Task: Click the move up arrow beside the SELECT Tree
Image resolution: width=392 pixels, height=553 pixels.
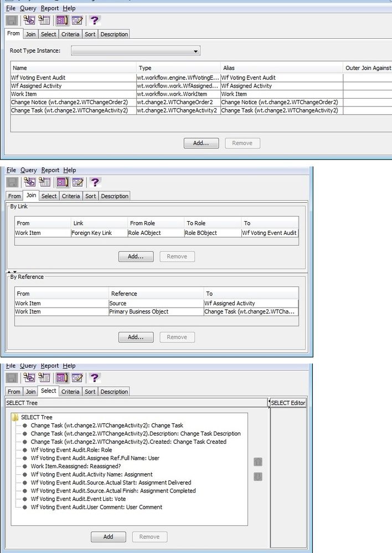Action: tap(257, 462)
